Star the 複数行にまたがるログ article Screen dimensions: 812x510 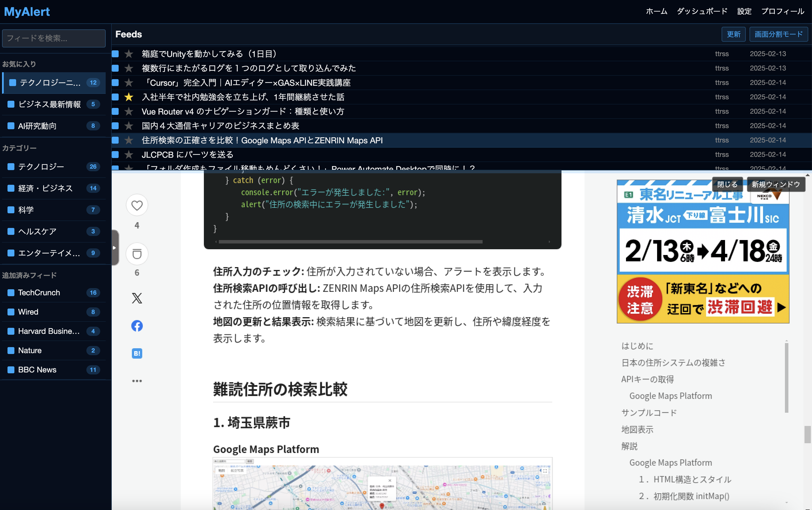point(128,68)
